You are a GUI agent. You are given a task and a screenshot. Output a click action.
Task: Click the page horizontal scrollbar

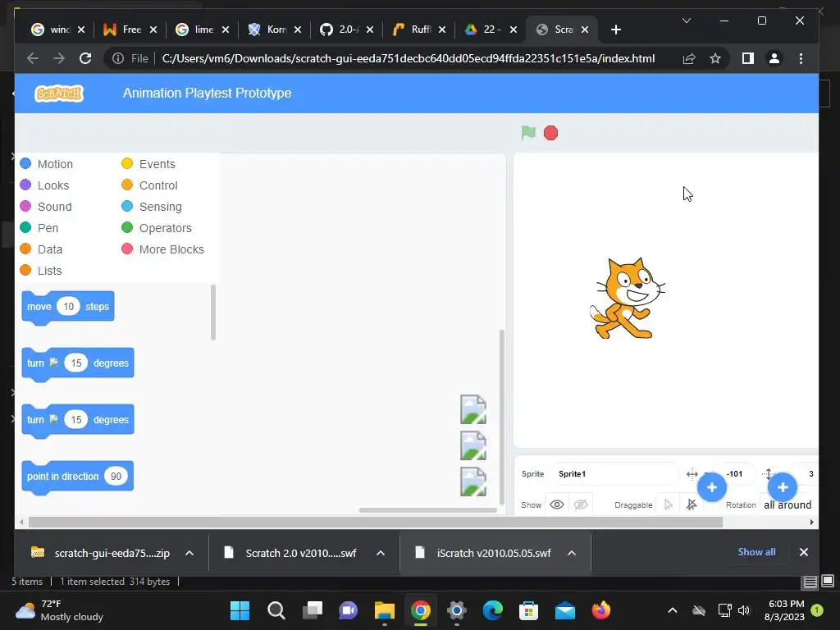click(x=375, y=522)
